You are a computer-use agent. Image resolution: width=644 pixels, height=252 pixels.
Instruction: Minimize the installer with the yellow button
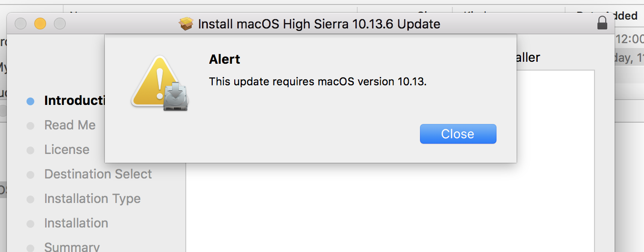[x=40, y=24]
